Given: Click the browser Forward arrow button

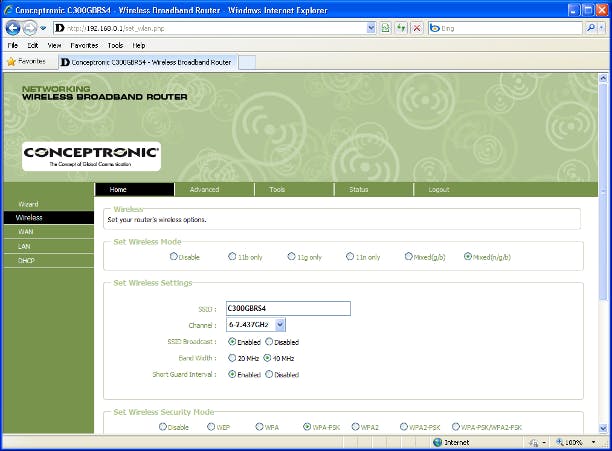Looking at the screenshot, I should (30, 28).
